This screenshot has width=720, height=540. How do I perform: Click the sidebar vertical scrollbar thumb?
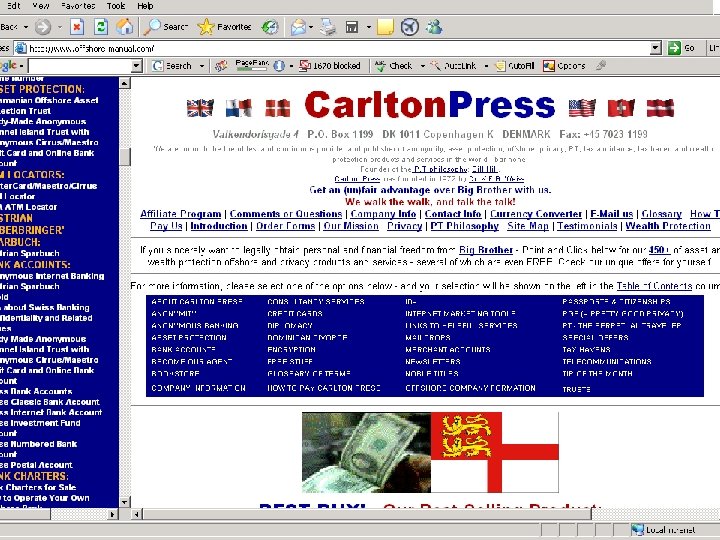[124, 157]
